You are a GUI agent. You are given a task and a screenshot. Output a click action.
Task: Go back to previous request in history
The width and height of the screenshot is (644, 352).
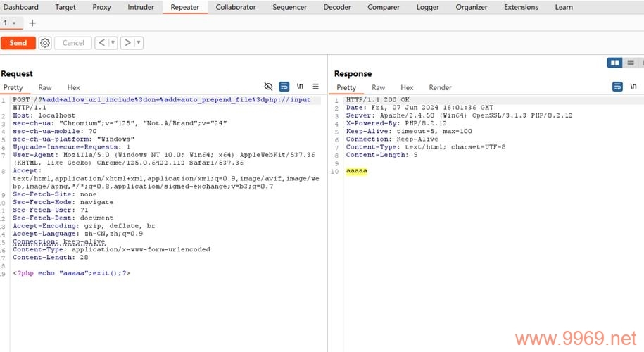(102, 43)
